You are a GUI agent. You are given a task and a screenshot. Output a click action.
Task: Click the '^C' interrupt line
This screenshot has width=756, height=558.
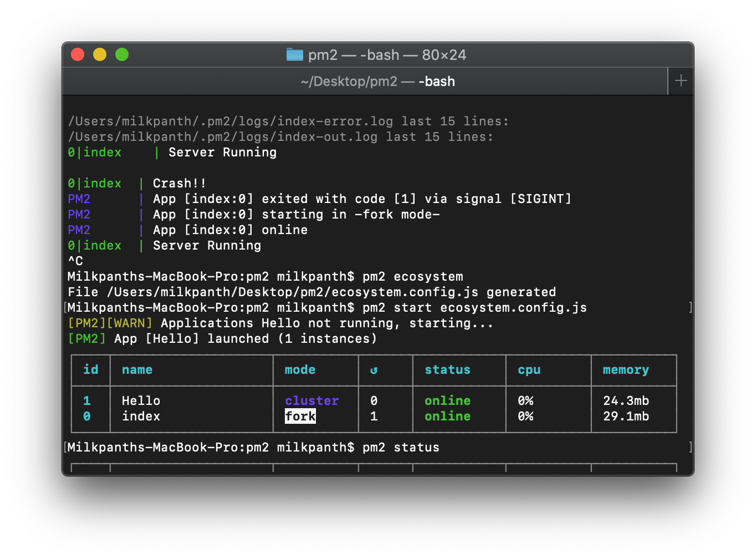click(x=75, y=261)
